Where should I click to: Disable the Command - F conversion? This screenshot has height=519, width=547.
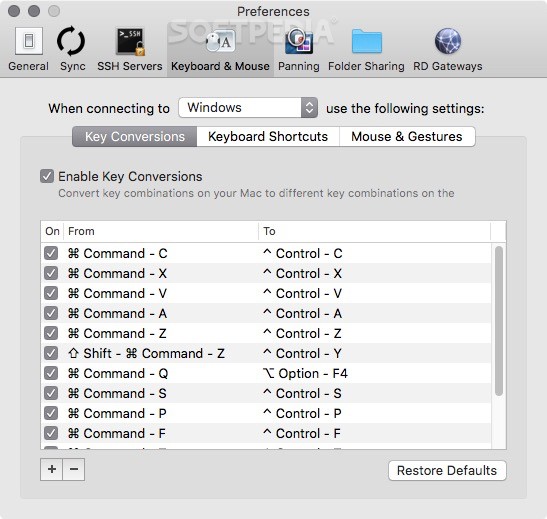[51, 433]
